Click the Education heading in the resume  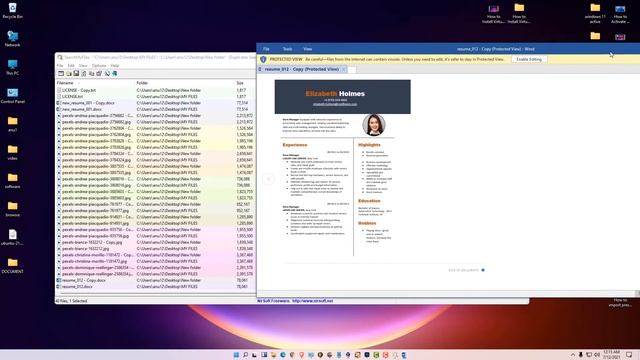point(369,201)
